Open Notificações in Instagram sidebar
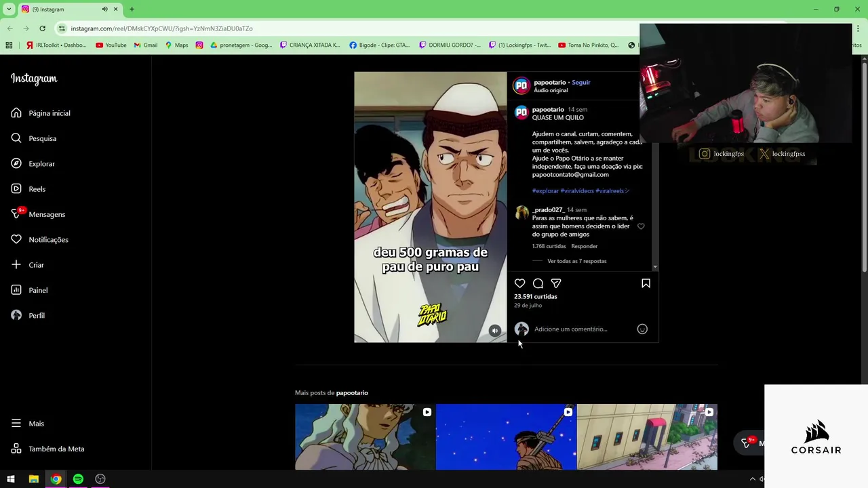 (x=39, y=240)
